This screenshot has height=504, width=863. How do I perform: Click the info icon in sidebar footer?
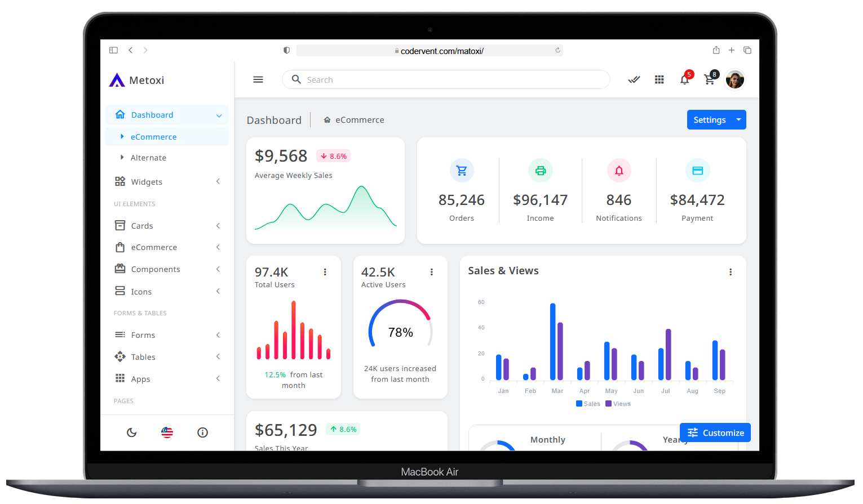(202, 432)
